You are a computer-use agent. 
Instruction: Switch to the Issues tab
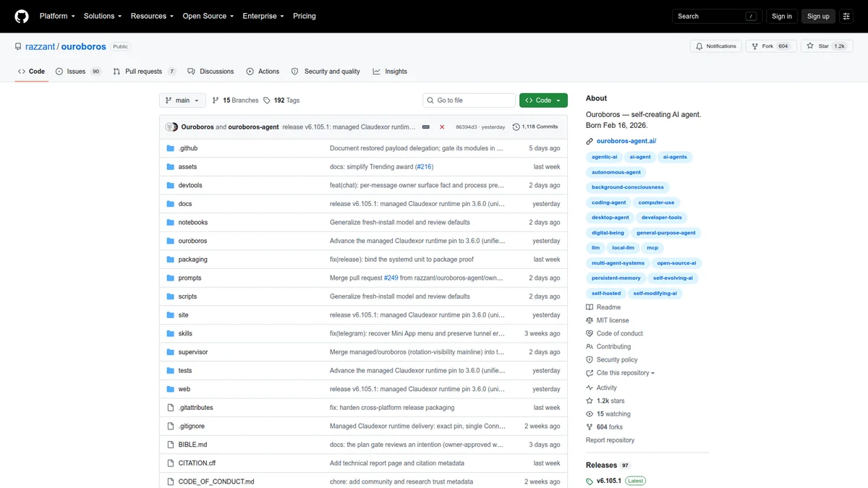[x=78, y=72]
